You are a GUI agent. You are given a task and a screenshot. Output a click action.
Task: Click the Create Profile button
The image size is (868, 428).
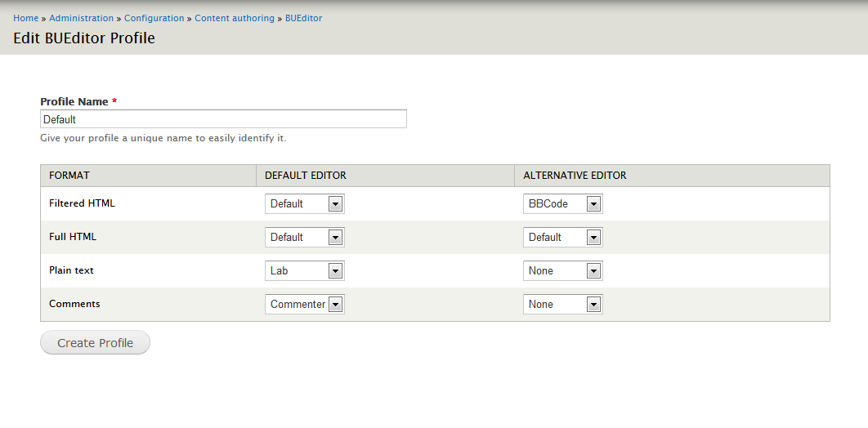pyautogui.click(x=95, y=342)
